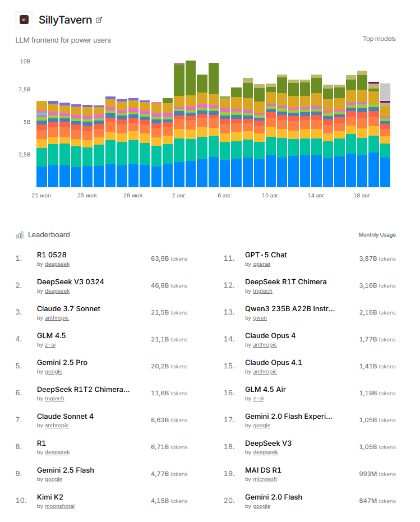
Task: Click deepseek author link under R1 0528
Action: pyautogui.click(x=57, y=264)
